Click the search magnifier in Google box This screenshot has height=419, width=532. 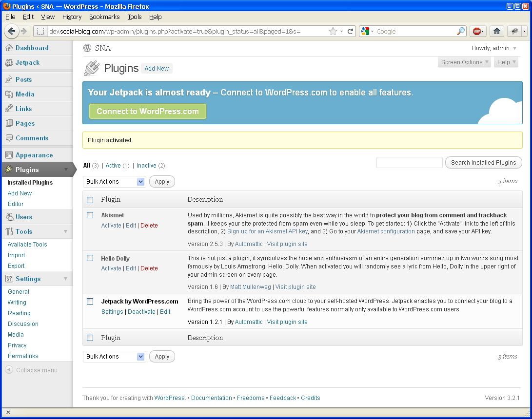point(460,31)
